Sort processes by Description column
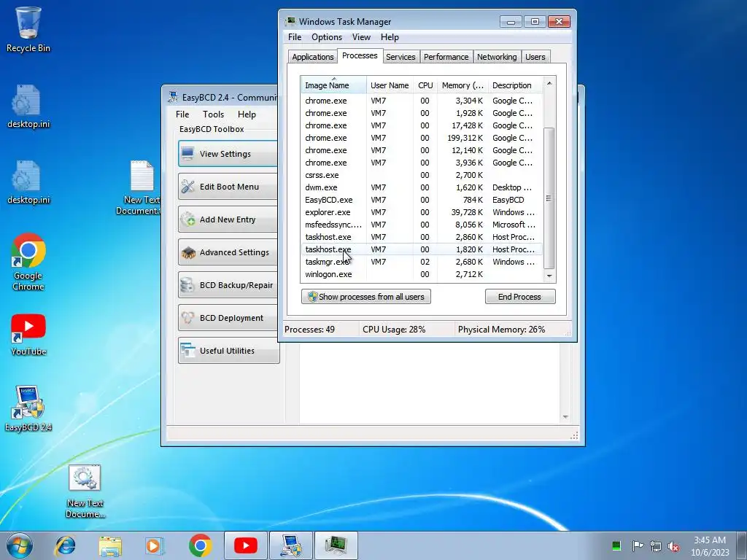747x560 pixels. click(515, 85)
